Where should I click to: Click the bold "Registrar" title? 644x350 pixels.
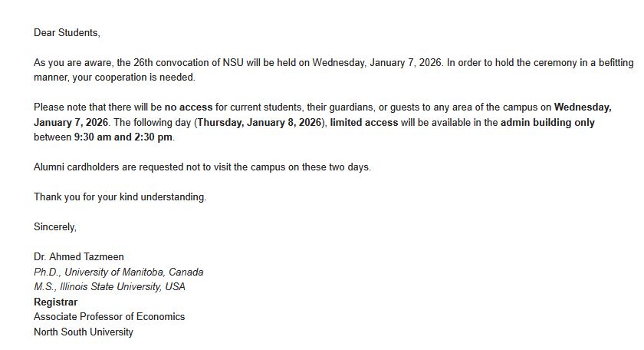(x=55, y=302)
